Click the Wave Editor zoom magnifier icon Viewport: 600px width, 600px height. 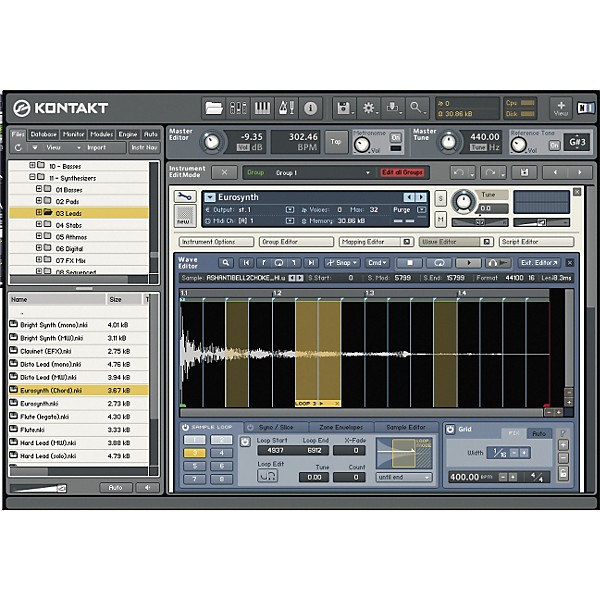tap(226, 262)
